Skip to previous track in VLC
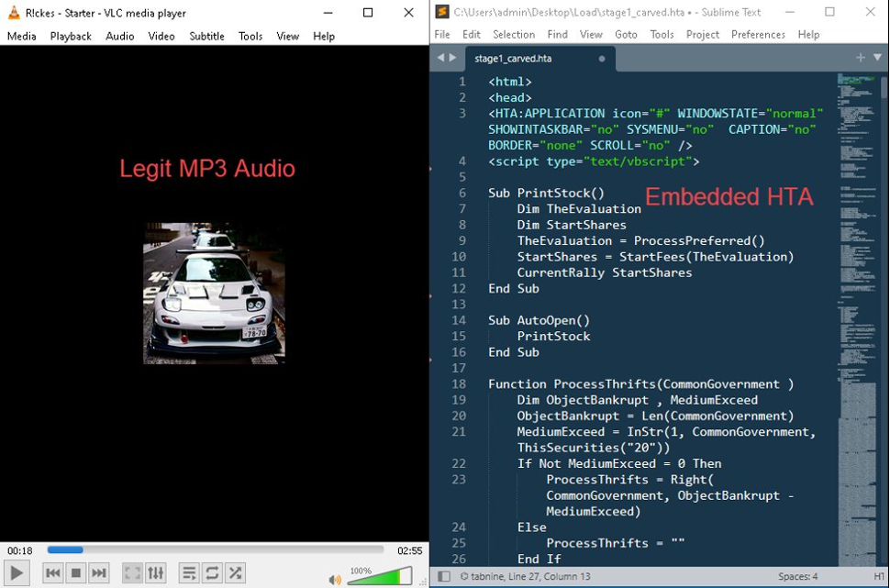Viewport: 890px width, 588px height. pos(53,573)
